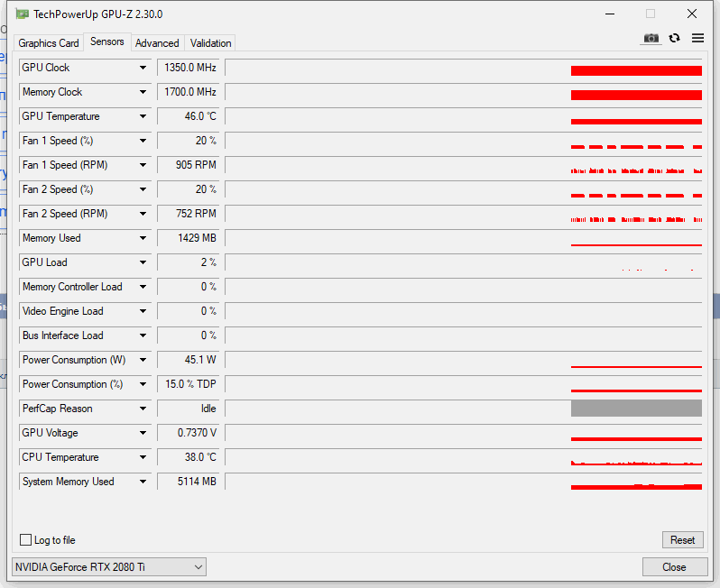The image size is (720, 588).
Task: Switch to the Advanced tab
Action: coord(157,43)
